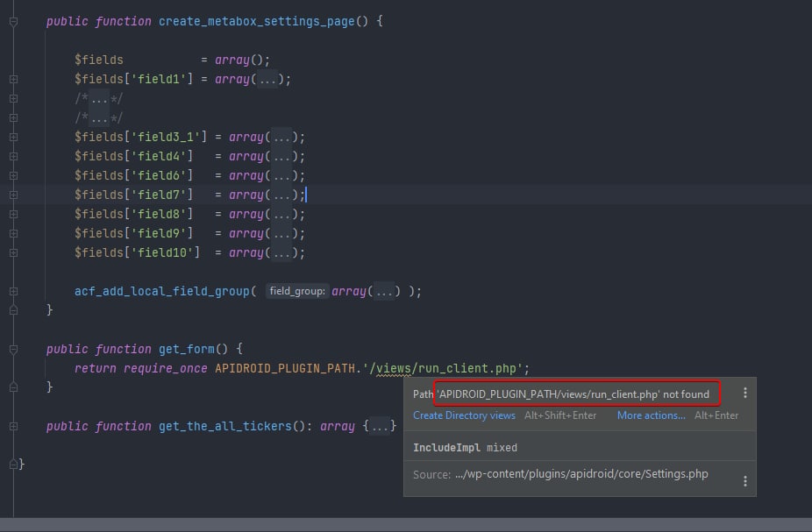Open options menu beside Source path
Viewport: 812px width, 532px height.
tap(745, 481)
